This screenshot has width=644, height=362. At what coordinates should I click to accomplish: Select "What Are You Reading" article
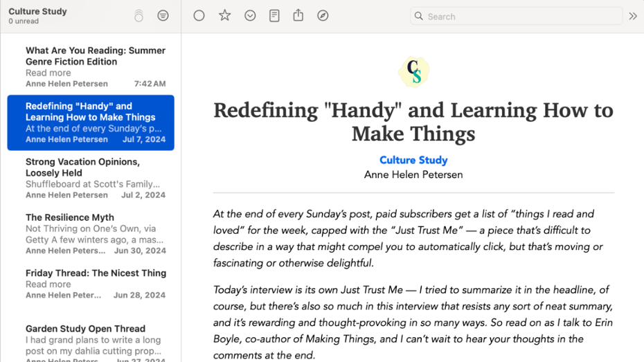tap(96, 66)
